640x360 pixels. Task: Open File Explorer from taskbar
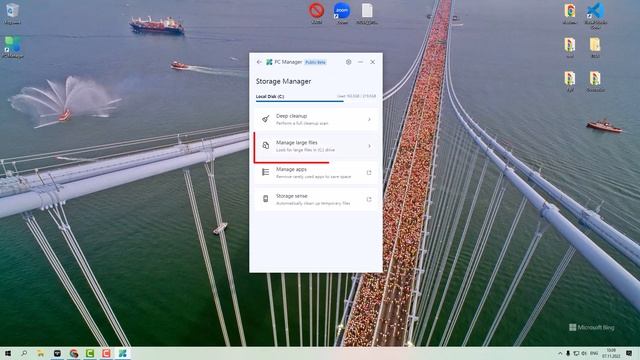(40, 353)
